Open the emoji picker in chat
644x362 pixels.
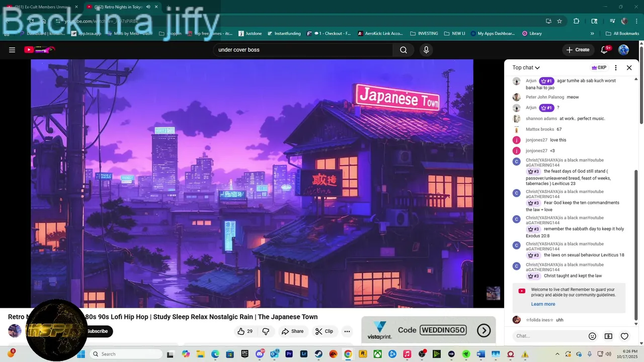[592, 336]
